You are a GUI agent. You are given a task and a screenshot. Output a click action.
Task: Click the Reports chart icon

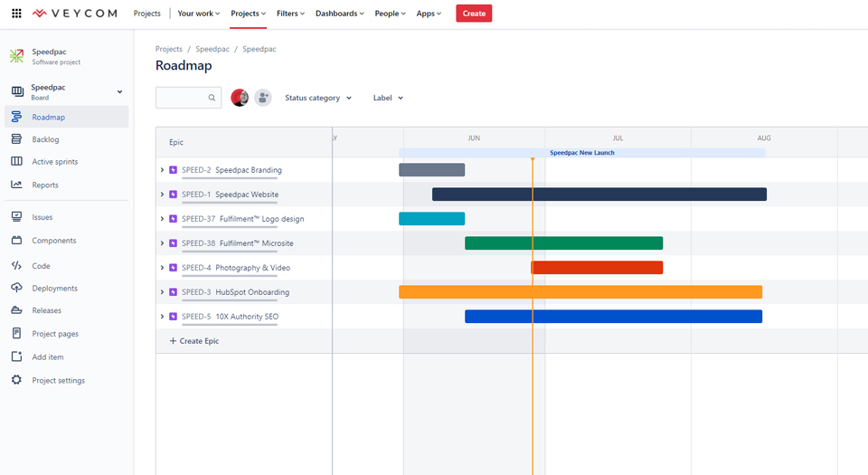[16, 185]
